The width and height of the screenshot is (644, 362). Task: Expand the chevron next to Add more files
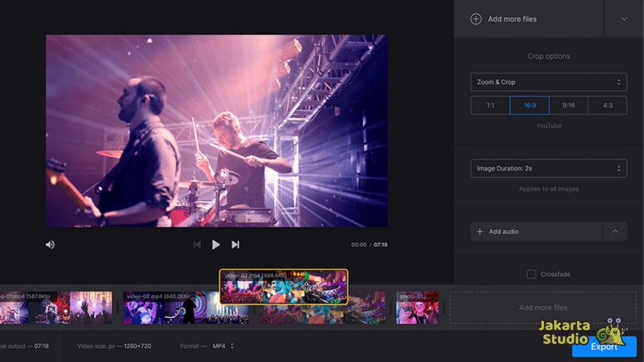click(624, 19)
